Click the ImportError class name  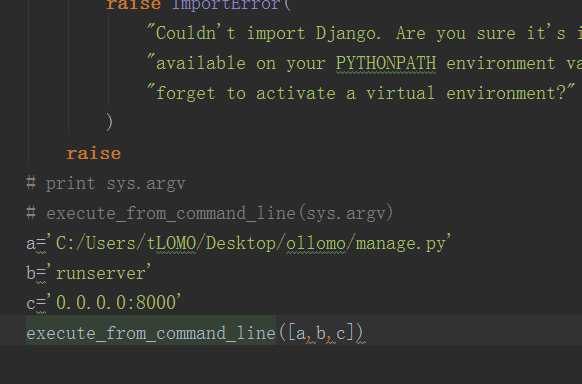coord(226,4)
